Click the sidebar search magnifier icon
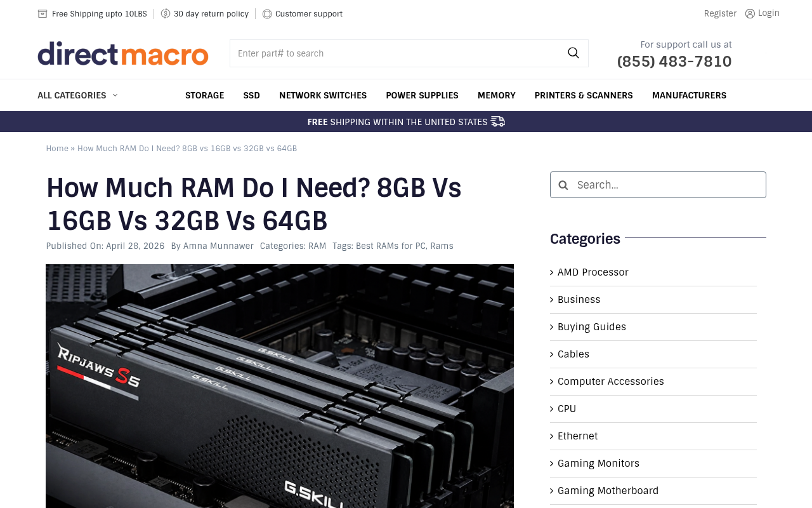This screenshot has height=508, width=812. point(563,185)
